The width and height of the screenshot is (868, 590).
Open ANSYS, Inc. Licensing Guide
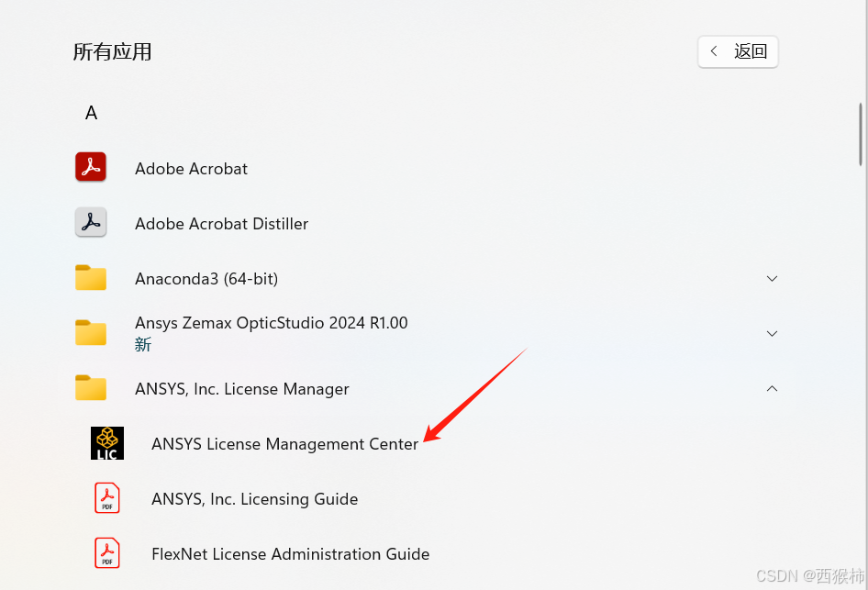point(255,499)
